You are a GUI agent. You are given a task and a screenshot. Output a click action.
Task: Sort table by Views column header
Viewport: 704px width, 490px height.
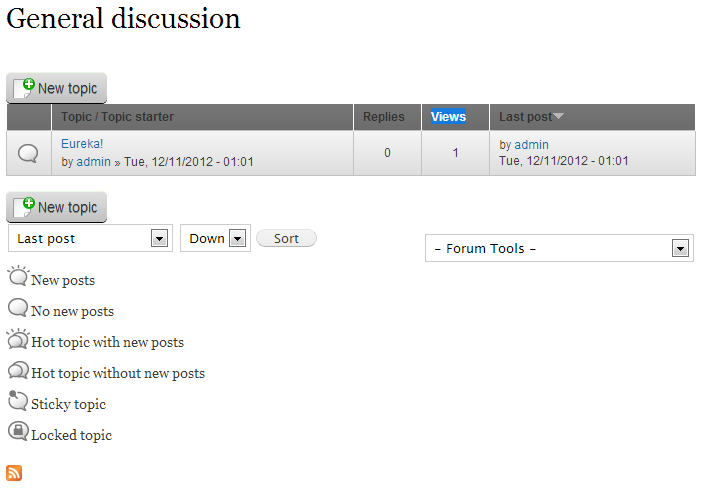point(448,117)
